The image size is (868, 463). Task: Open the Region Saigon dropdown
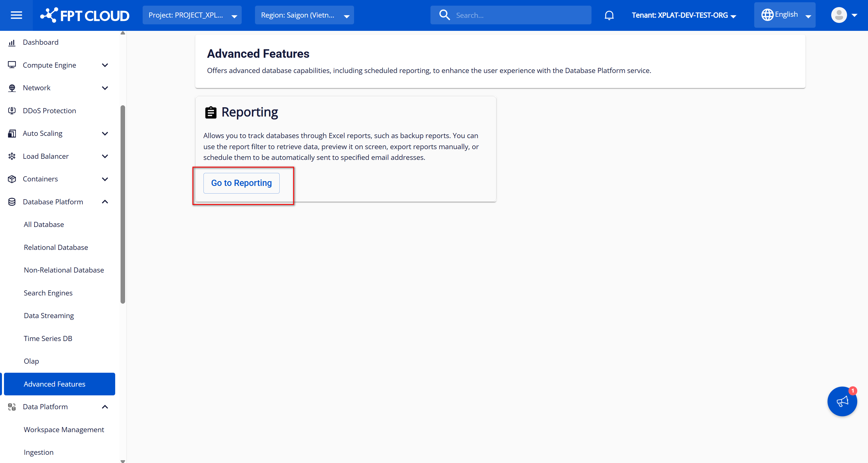pos(304,15)
